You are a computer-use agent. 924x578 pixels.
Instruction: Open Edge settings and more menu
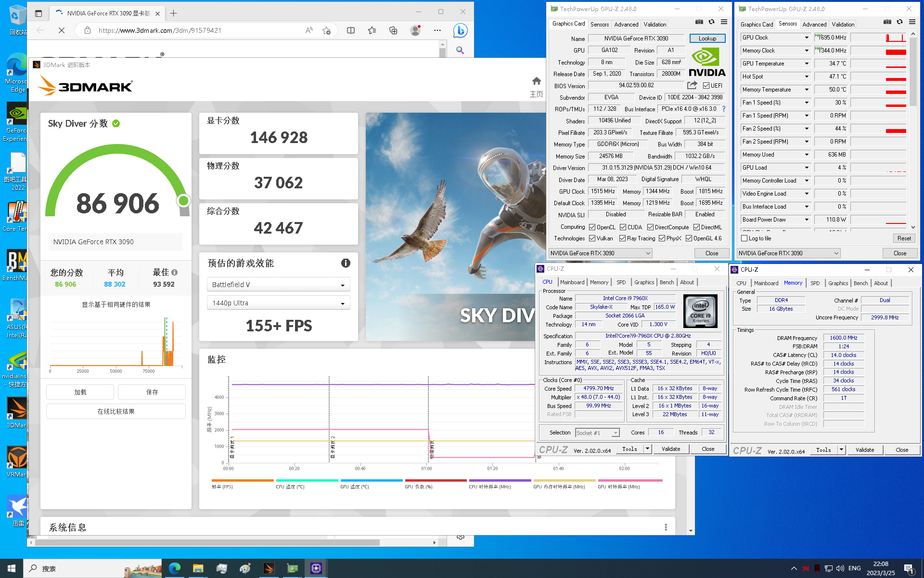[437, 30]
